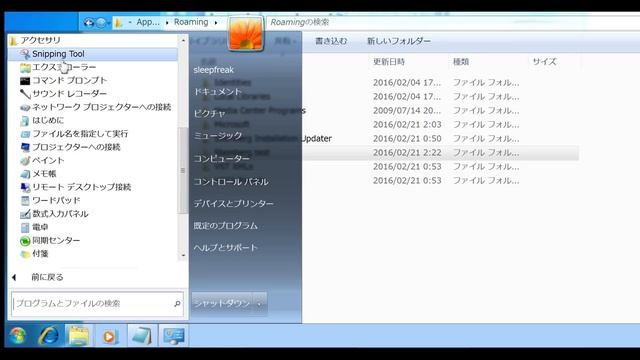Expand arrow after Roaming breadcrumb
Viewport: 640px width, 360px height.
point(216,23)
